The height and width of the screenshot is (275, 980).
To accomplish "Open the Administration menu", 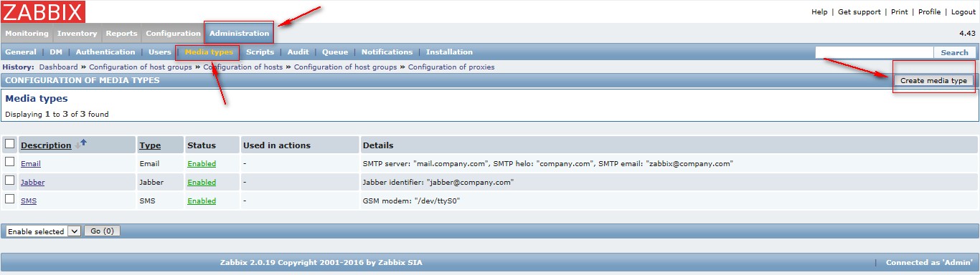I will (239, 34).
